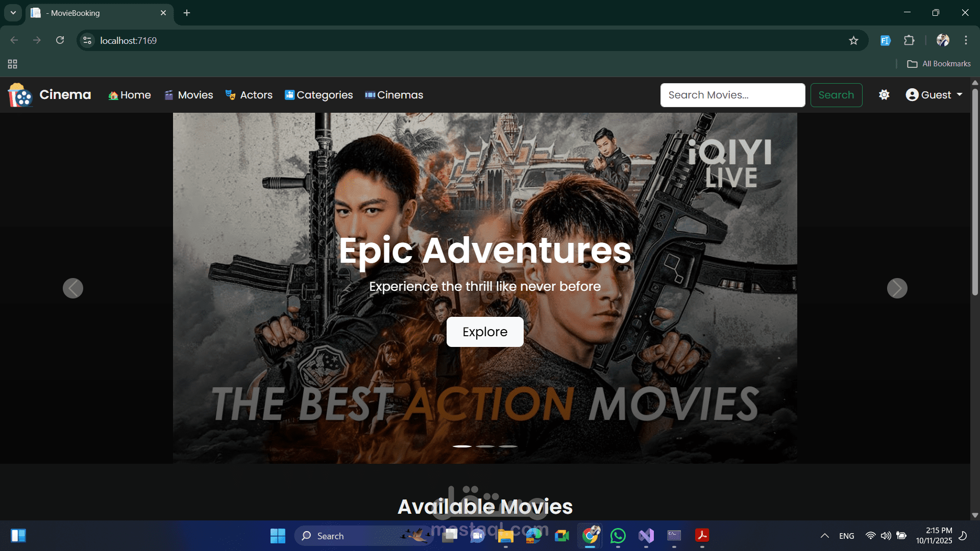This screenshot has width=980, height=551.
Task: Open the Categories nav link
Action: tap(319, 95)
